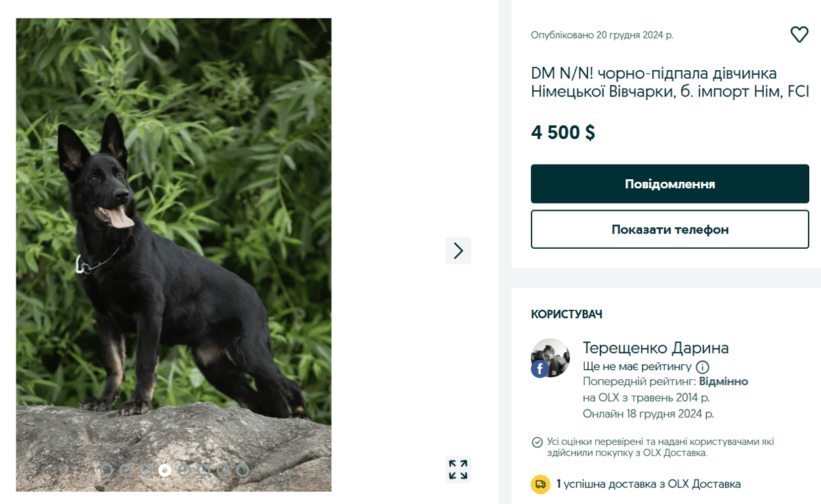This screenshot has width=821, height=504.
Task: Click Показати телефон to reveal number
Action: tap(669, 230)
